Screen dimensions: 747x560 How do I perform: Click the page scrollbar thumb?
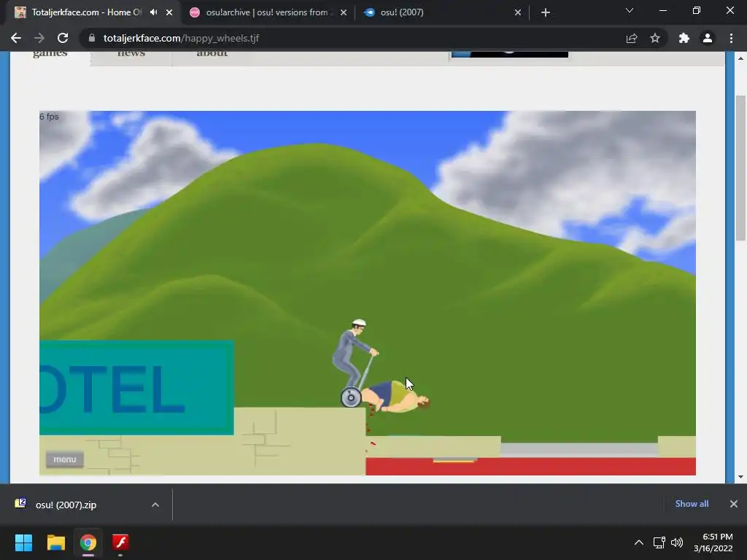tap(740, 168)
